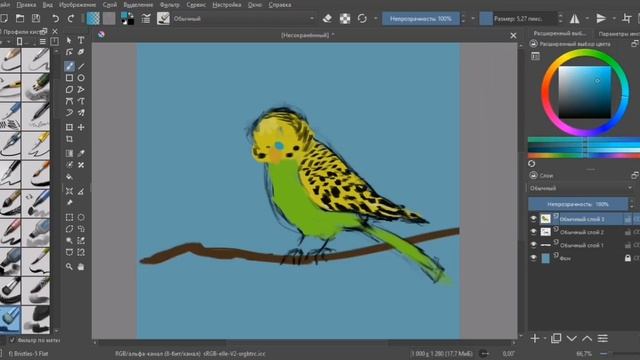Select the Polyline tool

pos(81,89)
